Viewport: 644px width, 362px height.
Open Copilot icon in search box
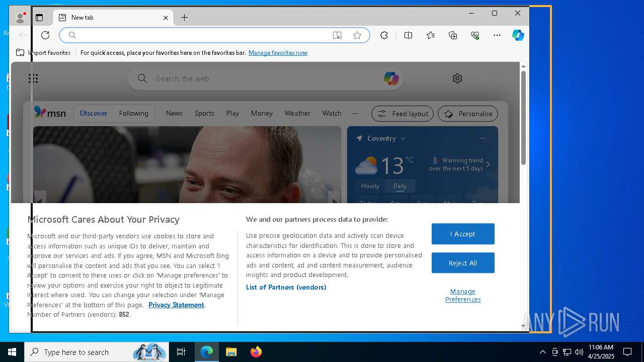tap(391, 78)
